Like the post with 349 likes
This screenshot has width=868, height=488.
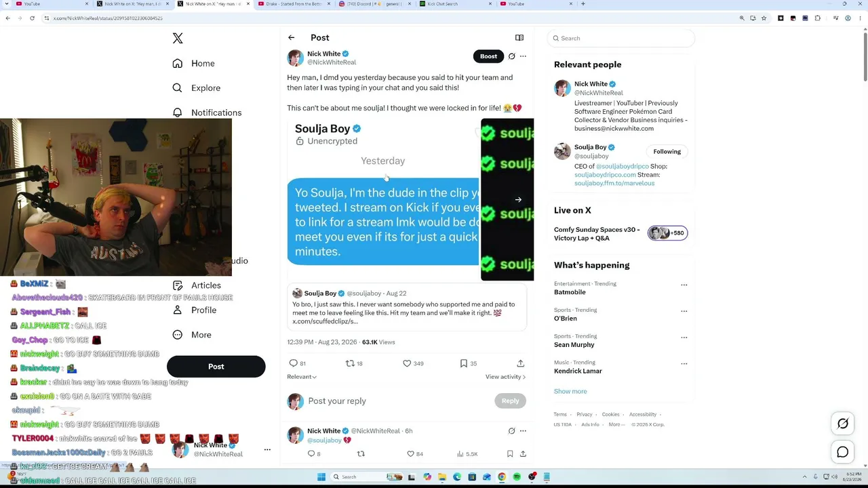[x=413, y=364]
